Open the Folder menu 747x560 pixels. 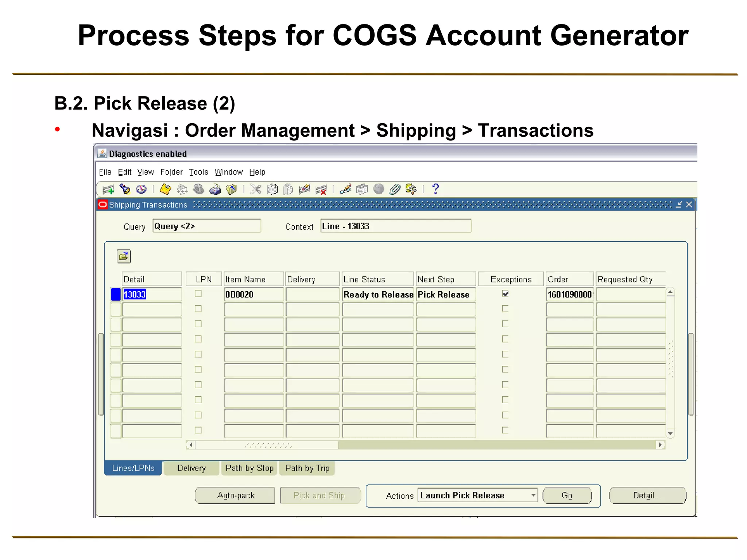coord(171,172)
